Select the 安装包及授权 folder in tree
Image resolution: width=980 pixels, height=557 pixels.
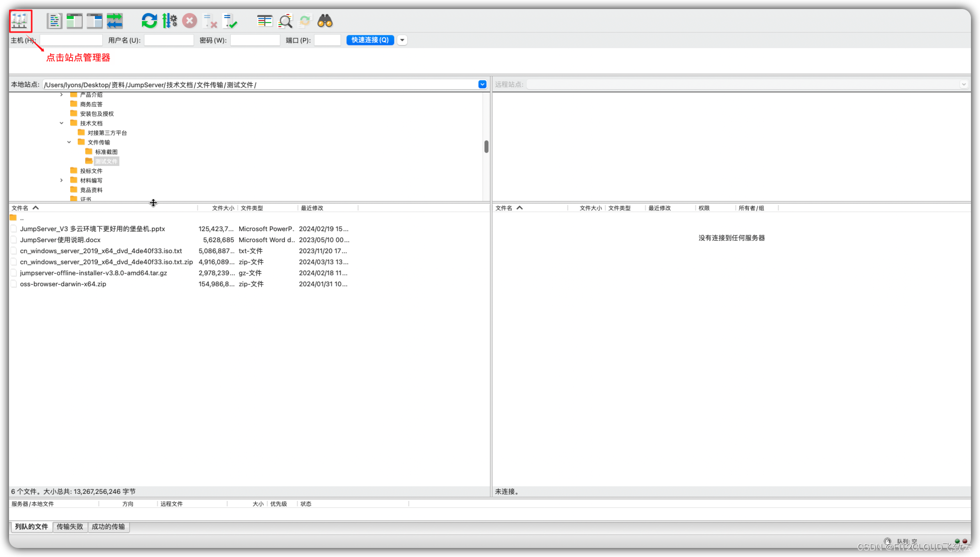(97, 114)
